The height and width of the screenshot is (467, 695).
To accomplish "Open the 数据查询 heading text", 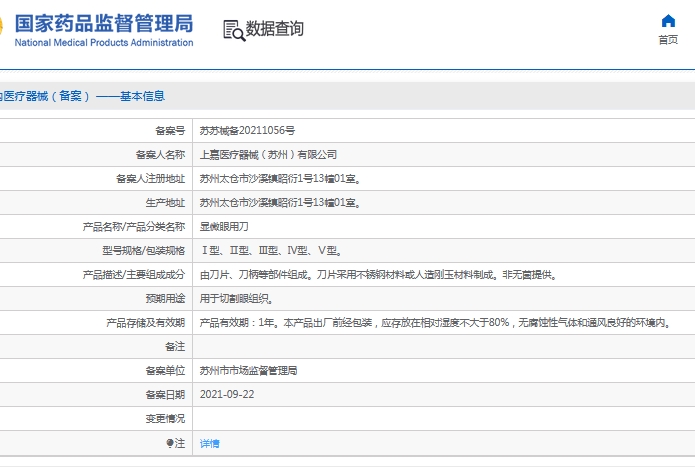I will 274,29.
